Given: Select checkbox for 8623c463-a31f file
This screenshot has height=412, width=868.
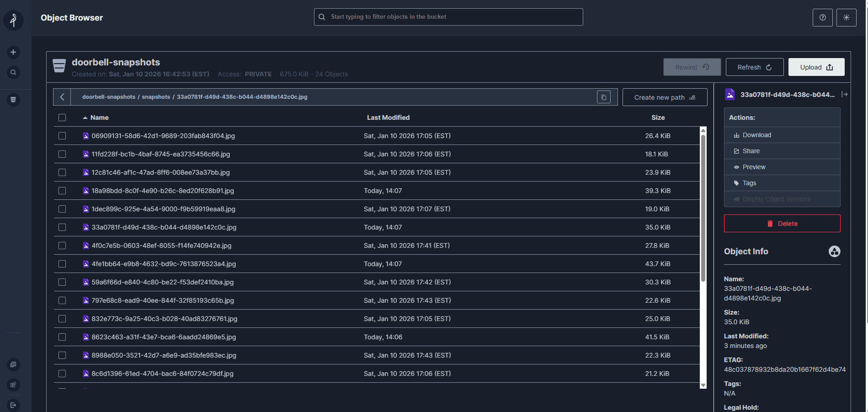Looking at the screenshot, I should pyautogui.click(x=62, y=337).
